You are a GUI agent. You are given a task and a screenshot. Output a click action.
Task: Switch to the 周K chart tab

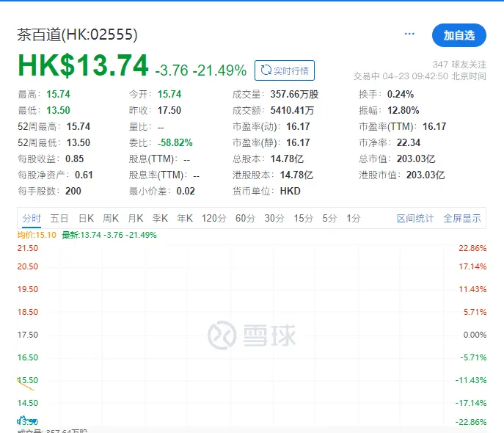111,219
